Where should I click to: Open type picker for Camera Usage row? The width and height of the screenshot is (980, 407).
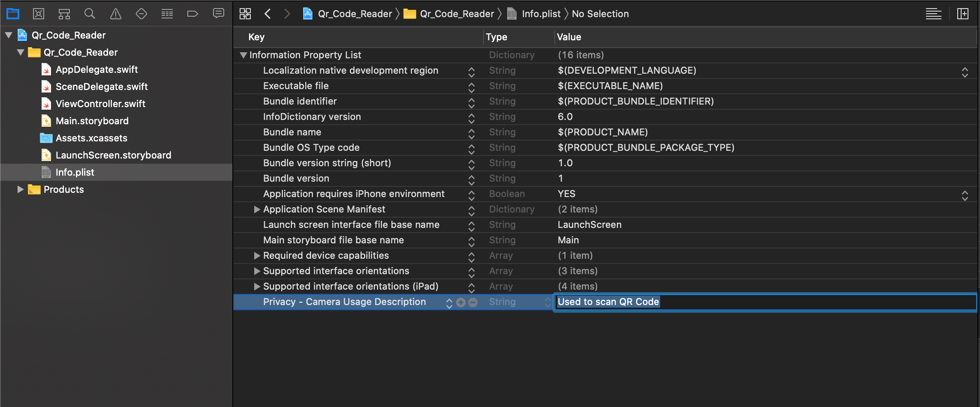point(547,302)
